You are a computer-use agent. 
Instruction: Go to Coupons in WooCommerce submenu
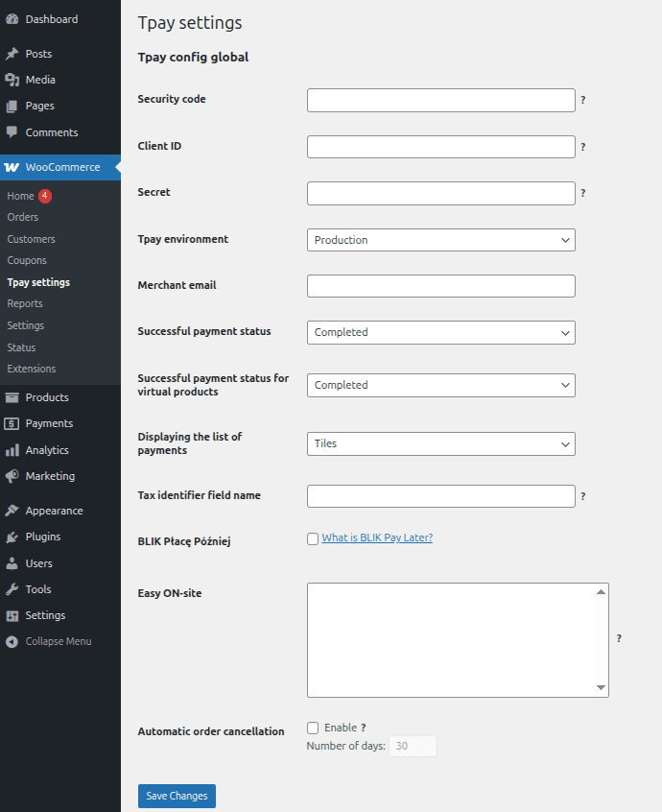pyautogui.click(x=27, y=260)
